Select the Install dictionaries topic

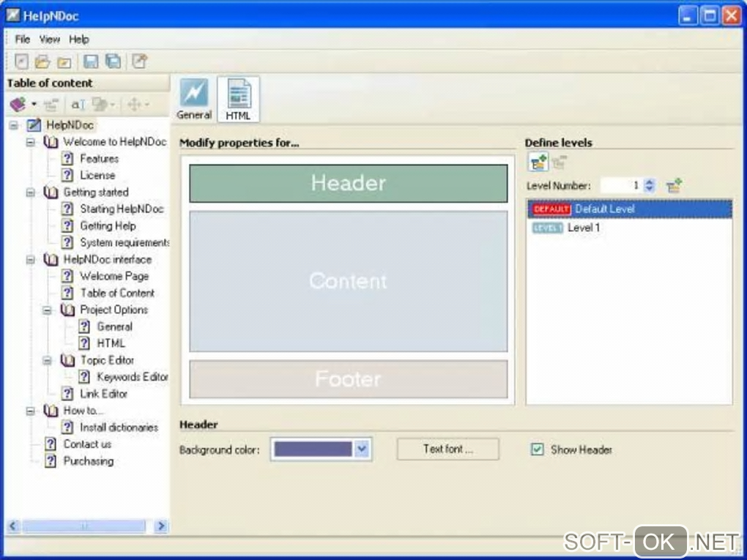tap(119, 428)
